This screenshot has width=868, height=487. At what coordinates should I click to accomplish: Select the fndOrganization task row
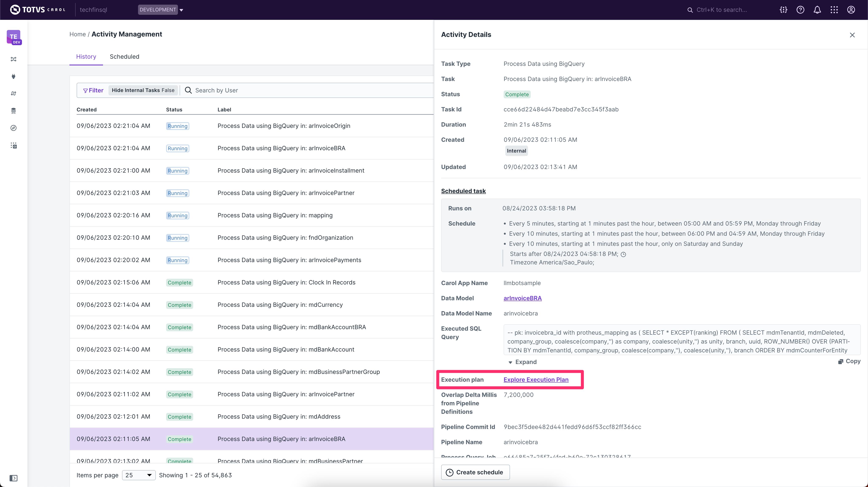pos(251,237)
